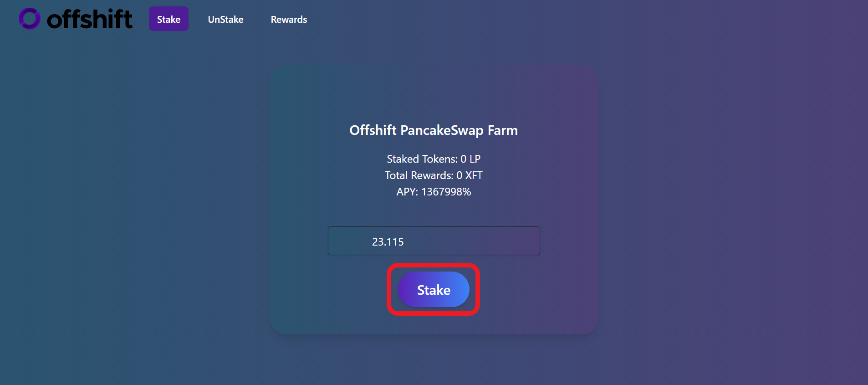Click the empty top area of farm card
Viewport: 868px width, 385px height.
(434, 91)
